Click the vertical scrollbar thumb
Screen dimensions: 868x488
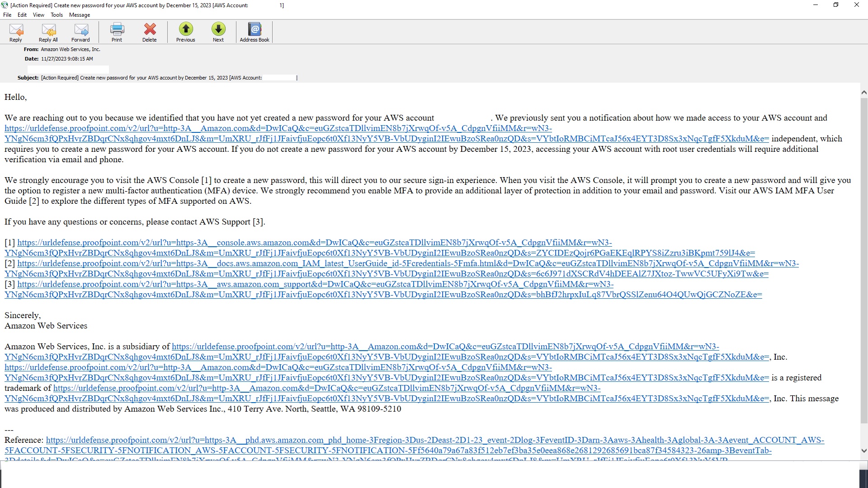coord(864,260)
